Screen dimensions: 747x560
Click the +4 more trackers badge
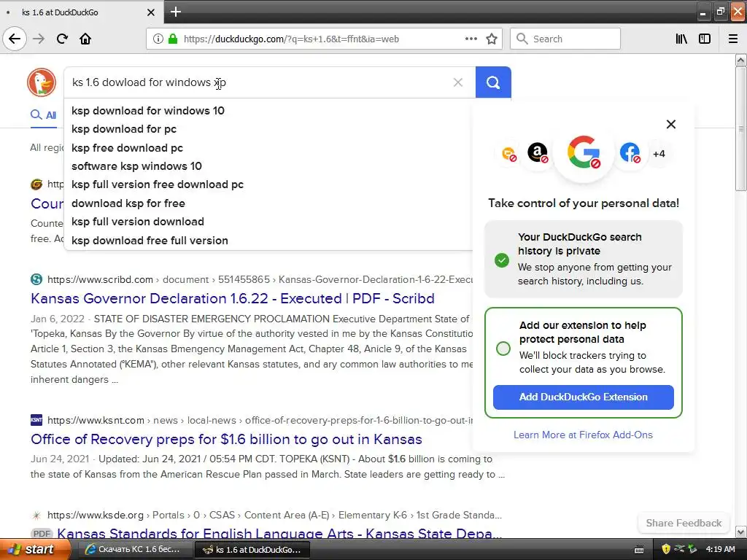tap(659, 153)
